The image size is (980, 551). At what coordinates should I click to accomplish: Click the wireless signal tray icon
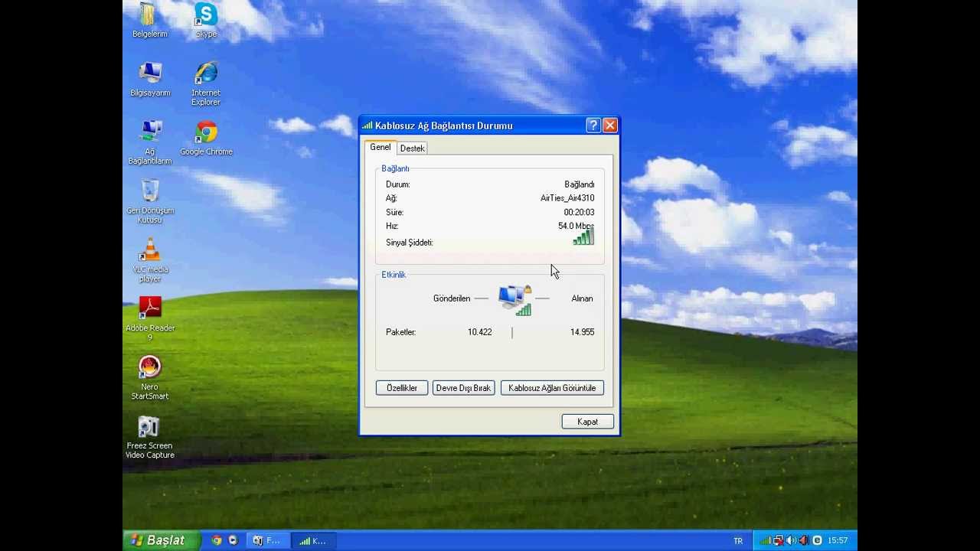tap(765, 540)
